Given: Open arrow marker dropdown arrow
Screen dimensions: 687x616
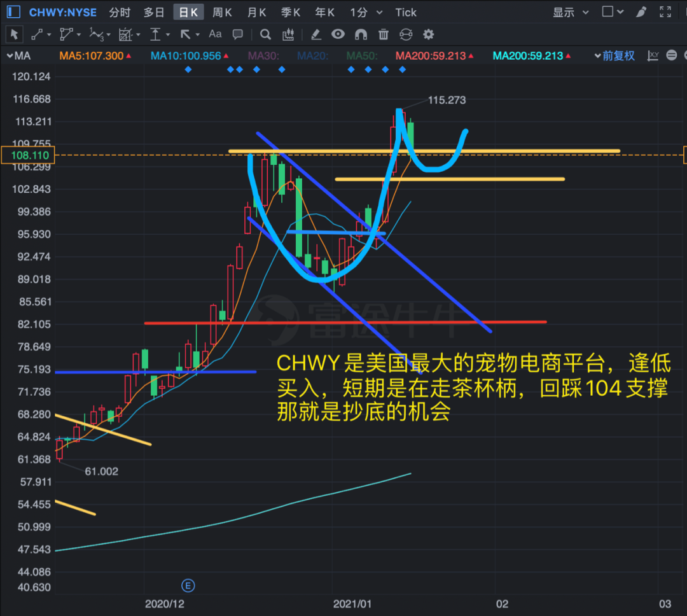Looking at the screenshot, I should [198, 34].
